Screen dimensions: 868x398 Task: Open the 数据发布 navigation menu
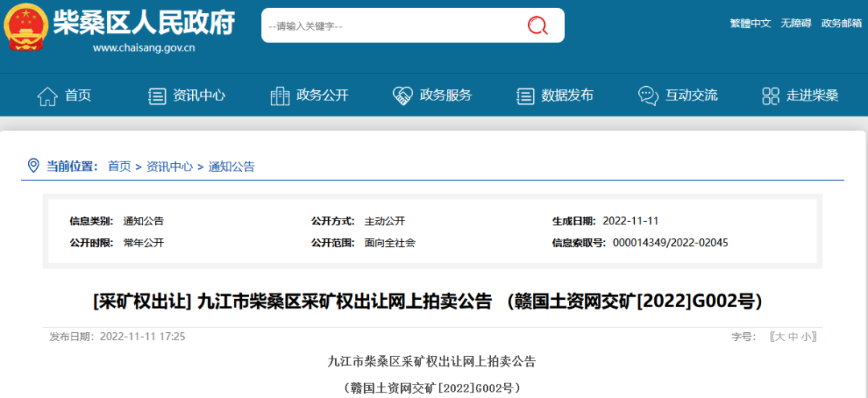point(567,96)
